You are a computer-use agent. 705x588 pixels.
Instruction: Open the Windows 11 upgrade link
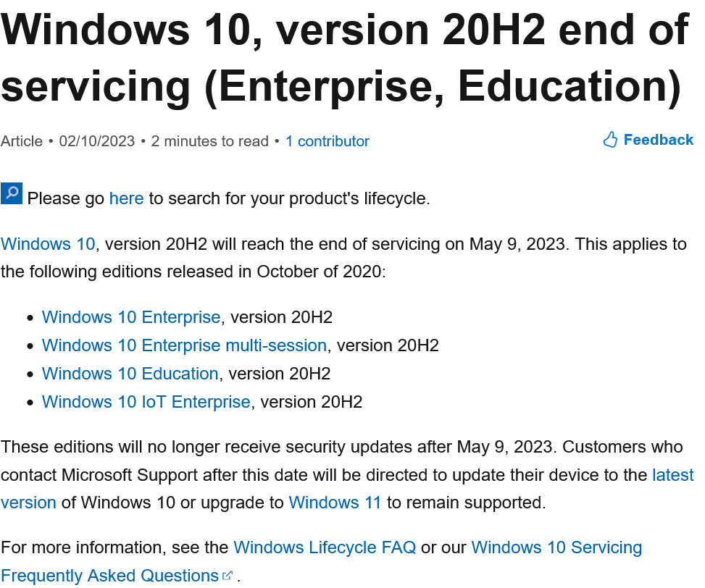[335, 503]
